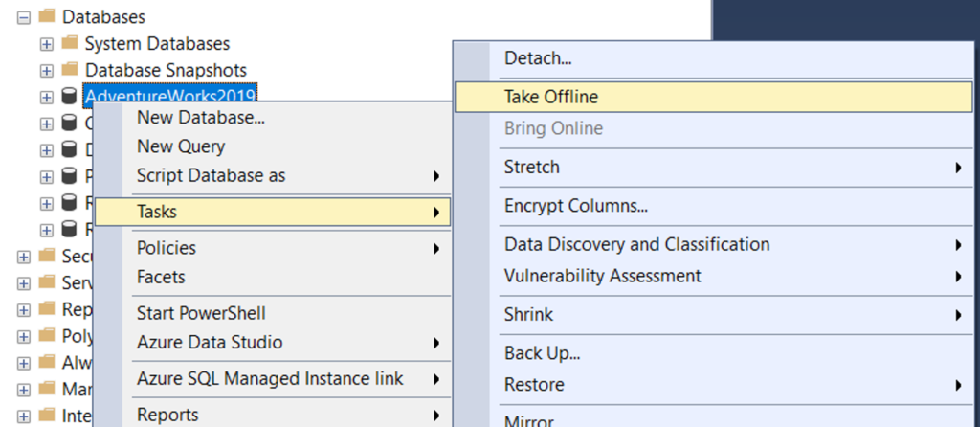
Task: Expand the tree node starting with Inte
Action: (24, 416)
